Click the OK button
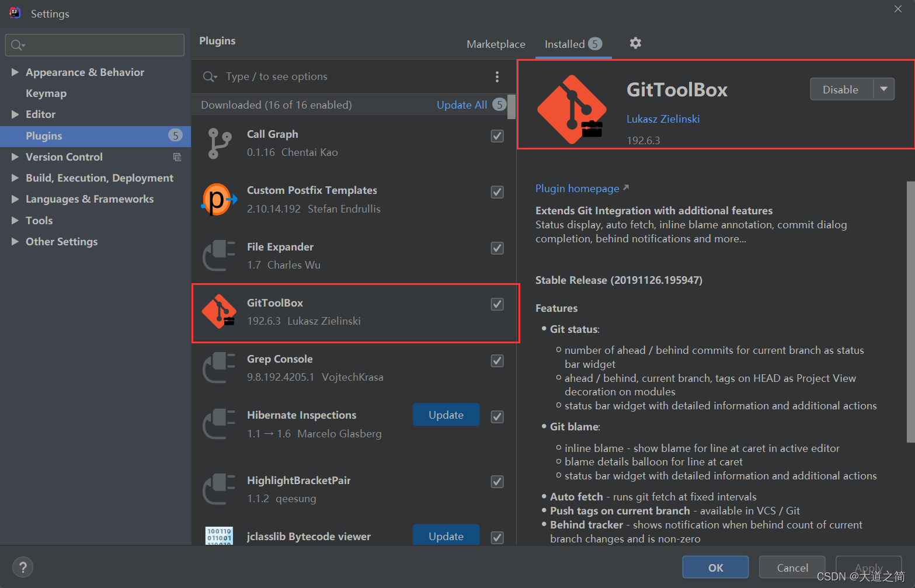Screen dimensions: 915x588 (x=715, y=568)
